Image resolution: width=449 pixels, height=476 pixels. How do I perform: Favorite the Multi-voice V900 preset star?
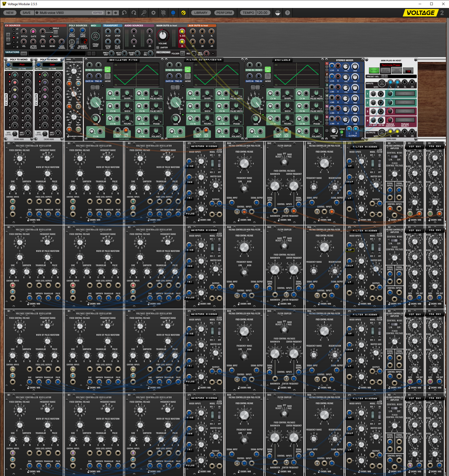[x=37, y=13]
